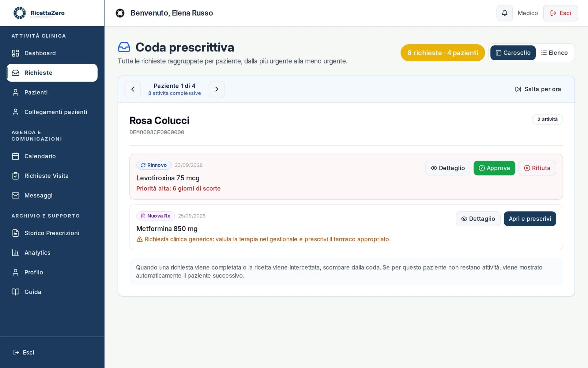Open Messaggi inbox
Image resolution: width=588 pixels, height=368 pixels.
click(52, 195)
